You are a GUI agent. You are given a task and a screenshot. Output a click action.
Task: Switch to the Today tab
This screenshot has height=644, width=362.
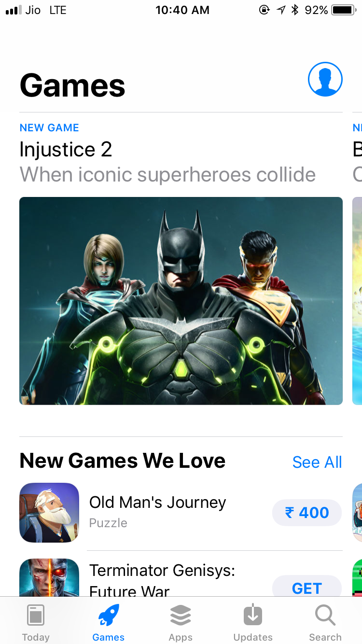pyautogui.click(x=36, y=623)
